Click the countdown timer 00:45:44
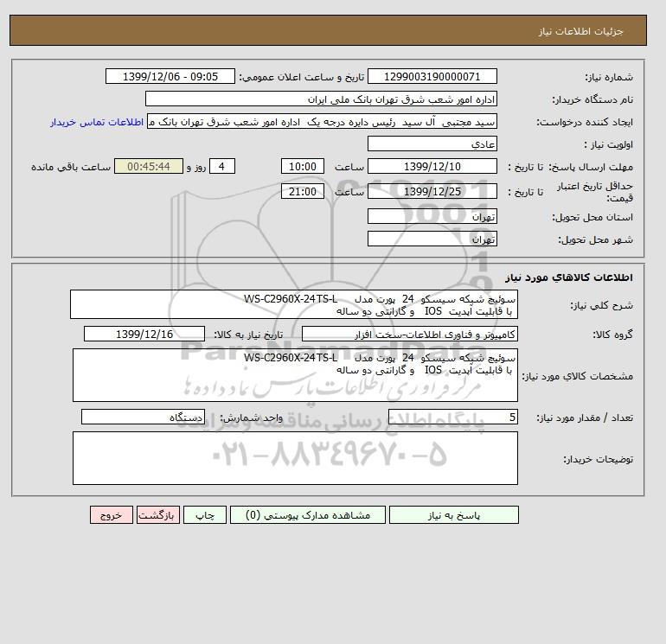The image size is (666, 644). 149,167
